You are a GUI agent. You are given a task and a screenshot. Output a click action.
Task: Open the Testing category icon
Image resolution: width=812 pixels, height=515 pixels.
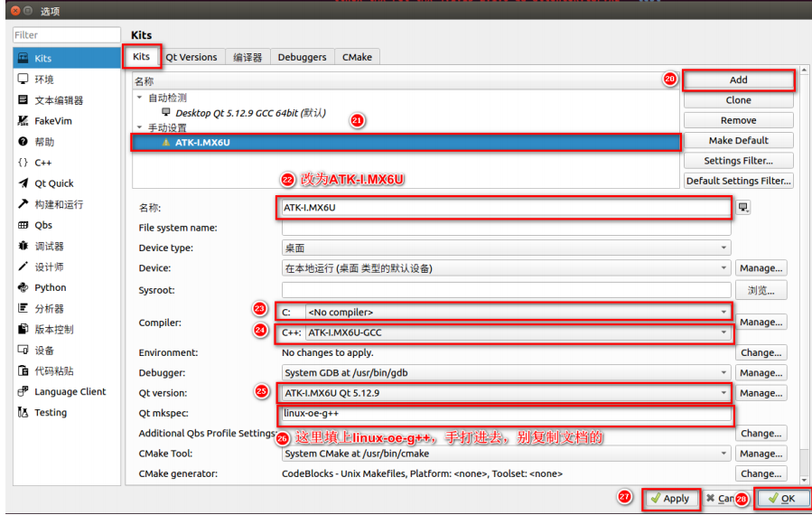[x=23, y=412]
